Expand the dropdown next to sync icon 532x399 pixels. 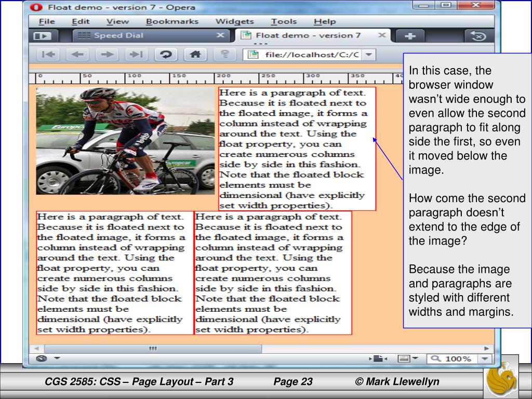[x=57, y=358]
